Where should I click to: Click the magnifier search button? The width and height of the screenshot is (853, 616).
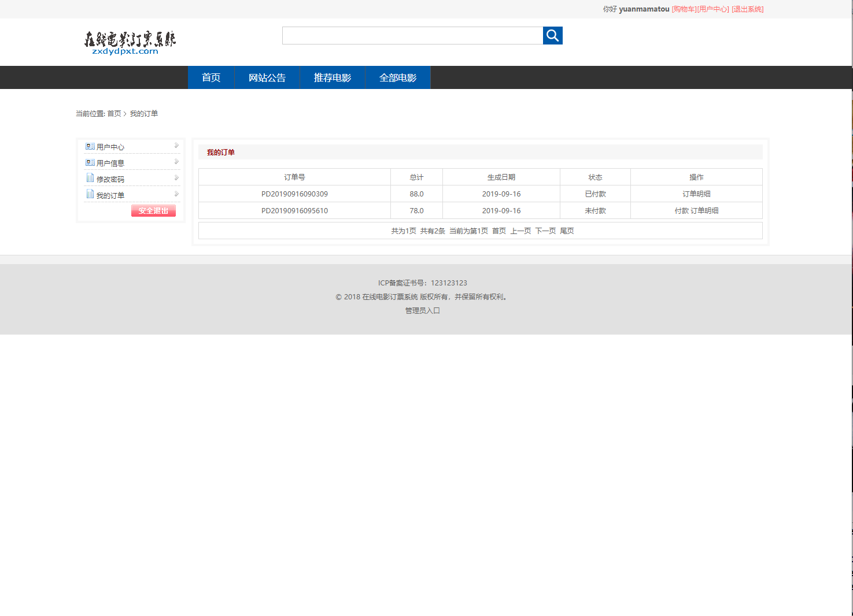pos(552,36)
